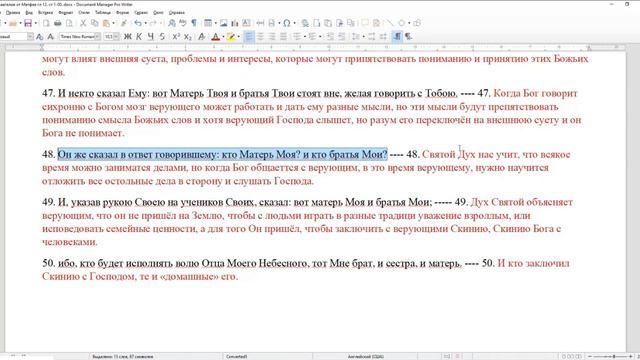Expand the Insert Table dropdown arrow
The height and width of the screenshot is (360, 640).
tap(215, 23)
